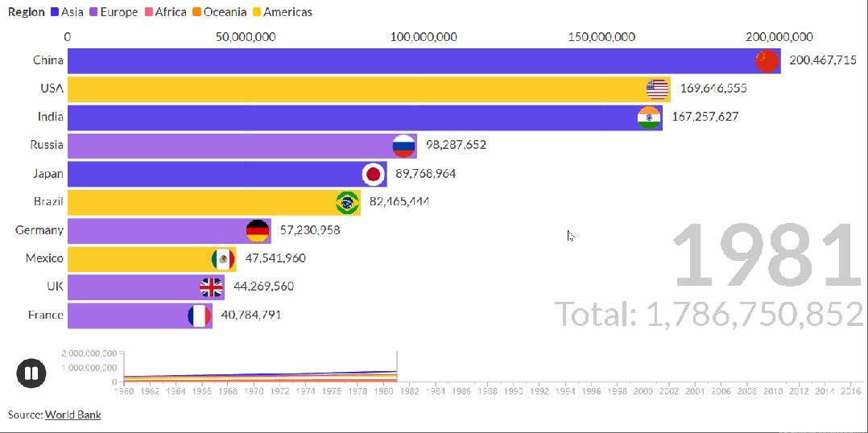Open the World Bank source link
868x433 pixels.
click(x=72, y=414)
